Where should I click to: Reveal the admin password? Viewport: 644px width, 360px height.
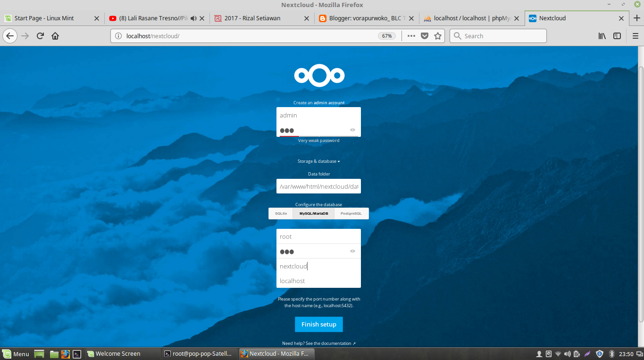tap(352, 130)
